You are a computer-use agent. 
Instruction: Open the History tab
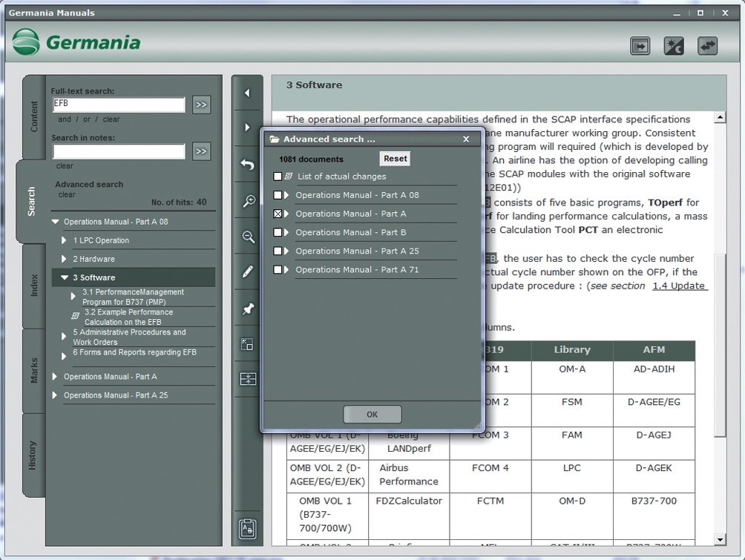click(x=33, y=455)
